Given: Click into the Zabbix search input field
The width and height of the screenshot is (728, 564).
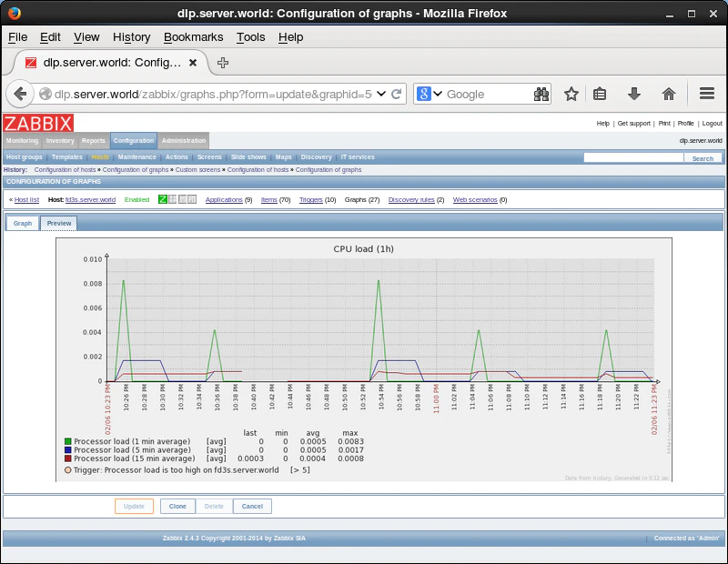Looking at the screenshot, I should 633,157.
